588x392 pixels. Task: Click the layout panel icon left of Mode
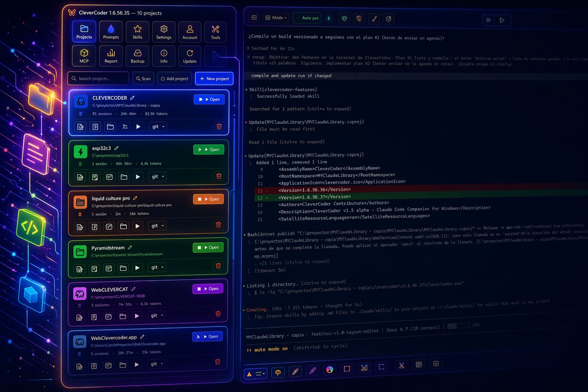(254, 18)
